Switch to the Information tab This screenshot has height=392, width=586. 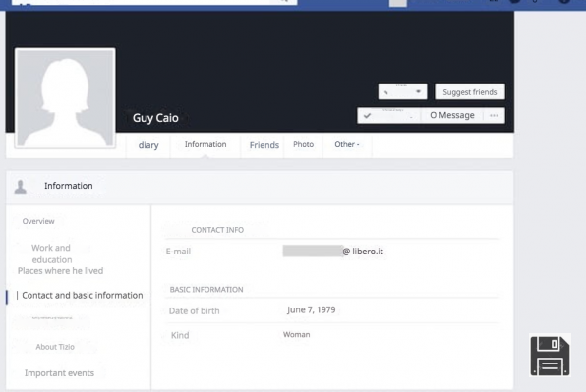click(x=205, y=144)
